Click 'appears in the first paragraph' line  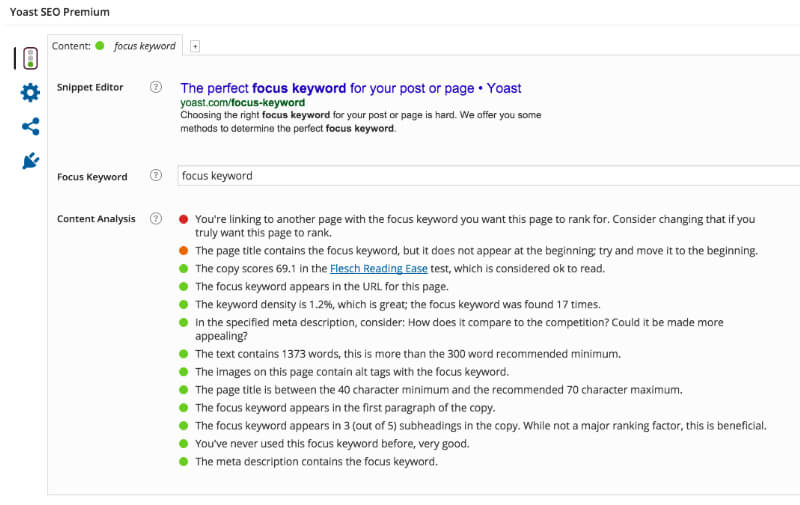[345, 408]
